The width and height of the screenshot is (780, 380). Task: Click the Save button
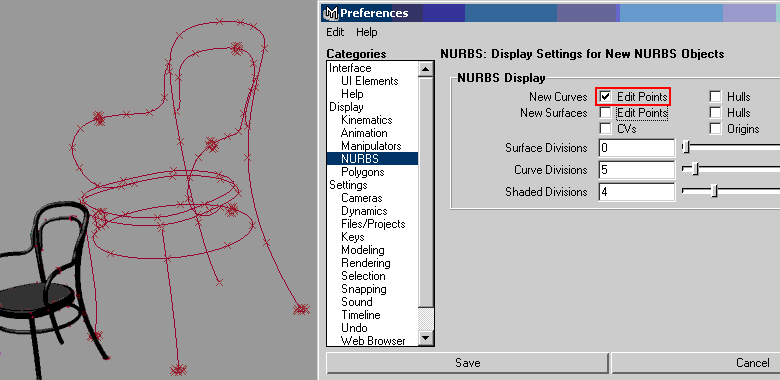(468, 363)
